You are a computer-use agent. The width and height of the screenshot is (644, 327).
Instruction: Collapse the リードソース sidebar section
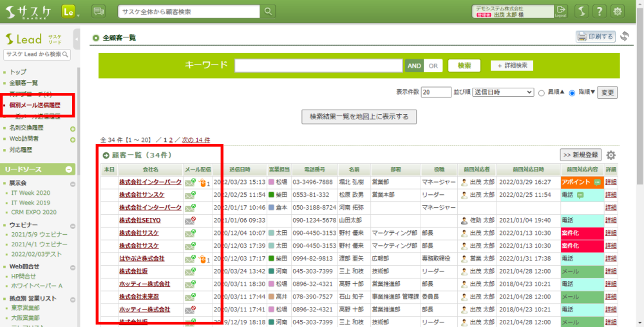[x=69, y=169]
